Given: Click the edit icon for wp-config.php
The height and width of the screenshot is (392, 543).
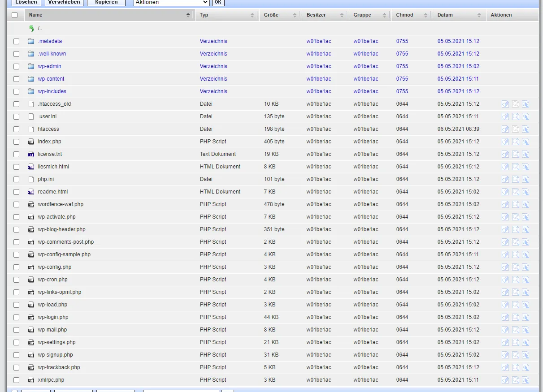Looking at the screenshot, I should click(505, 267).
